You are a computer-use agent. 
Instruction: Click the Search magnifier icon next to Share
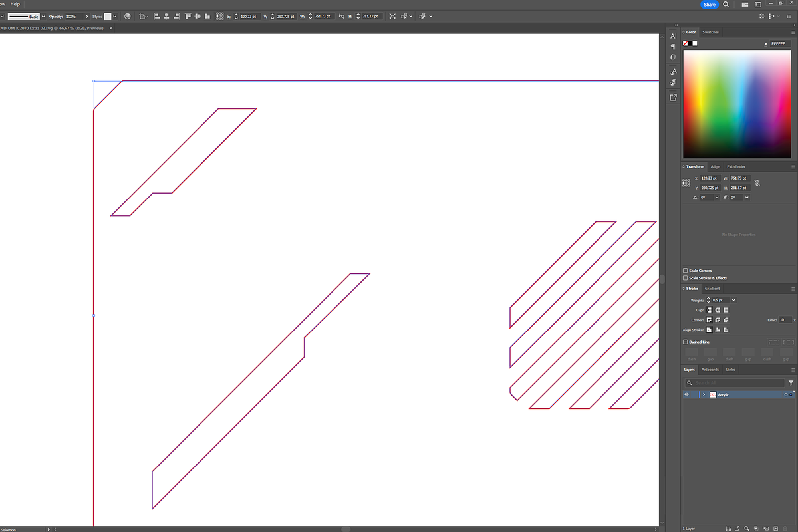[x=726, y=5]
